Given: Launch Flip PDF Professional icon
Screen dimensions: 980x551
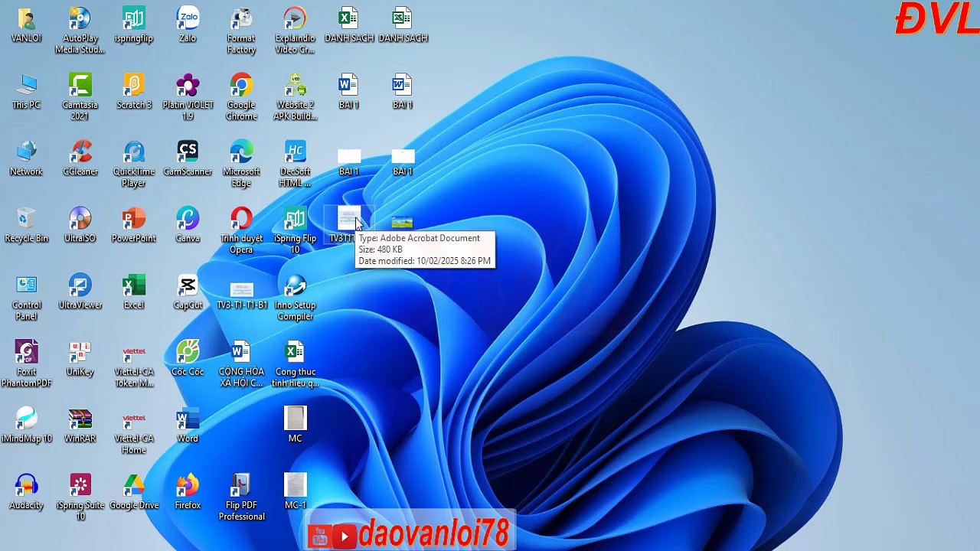Looking at the screenshot, I should (x=241, y=485).
